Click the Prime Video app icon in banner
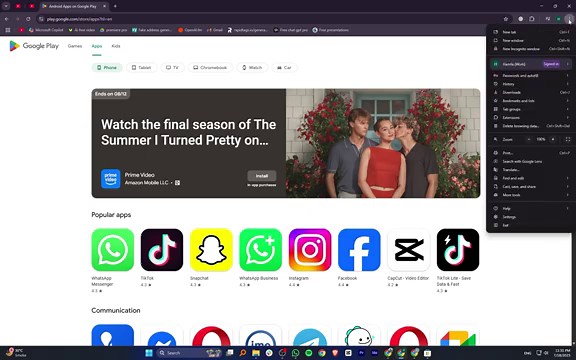 click(x=111, y=179)
